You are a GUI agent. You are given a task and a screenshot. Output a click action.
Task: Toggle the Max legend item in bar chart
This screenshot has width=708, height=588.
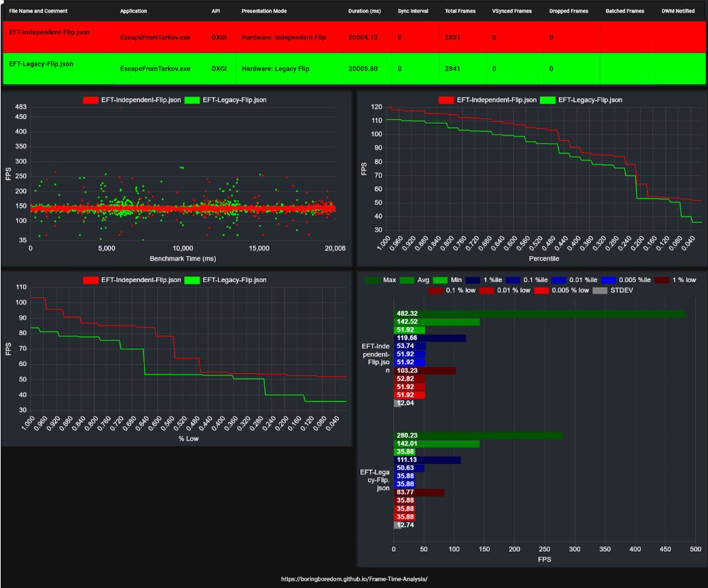click(x=381, y=280)
